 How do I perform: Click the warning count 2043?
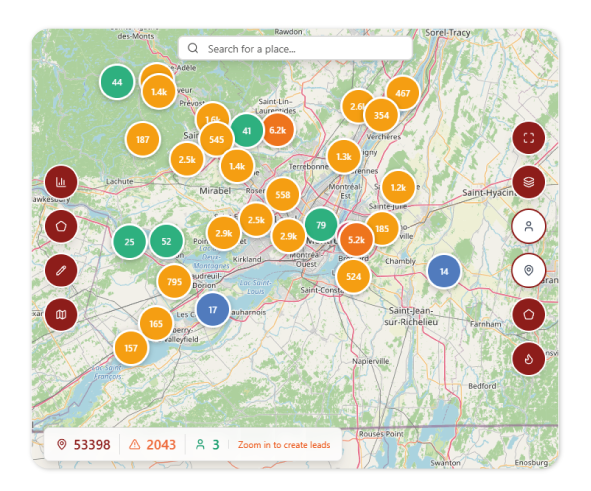(x=153, y=445)
